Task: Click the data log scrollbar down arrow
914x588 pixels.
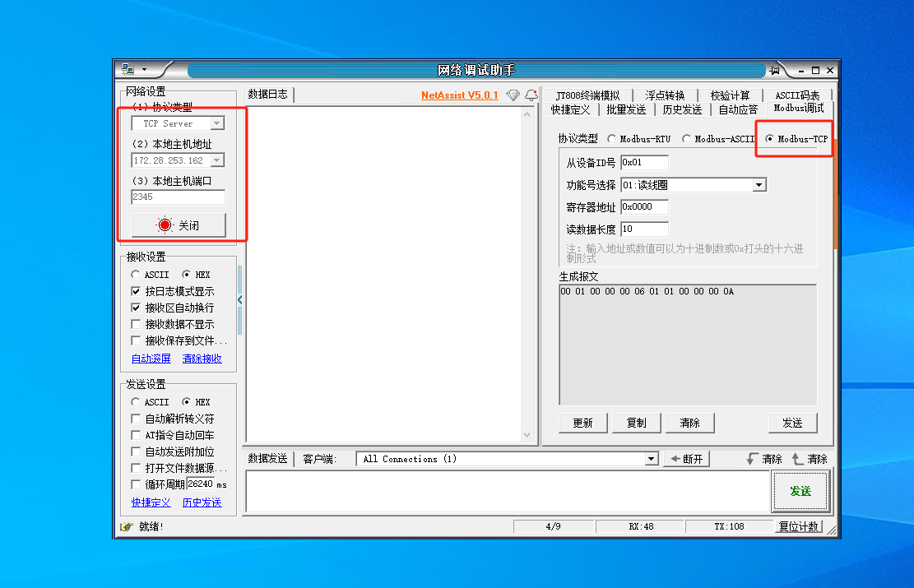Action: 527,435
